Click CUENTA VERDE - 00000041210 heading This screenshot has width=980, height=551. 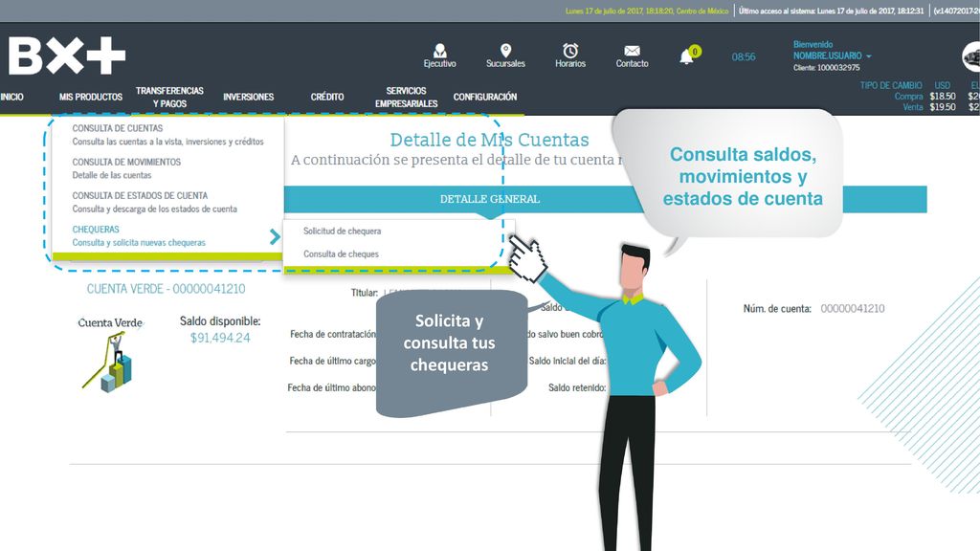tap(166, 289)
